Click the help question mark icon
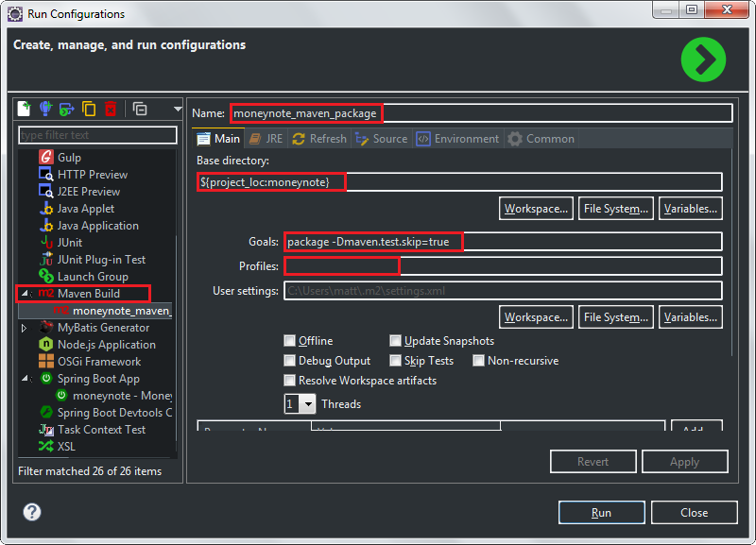The width and height of the screenshot is (756, 545). (32, 512)
